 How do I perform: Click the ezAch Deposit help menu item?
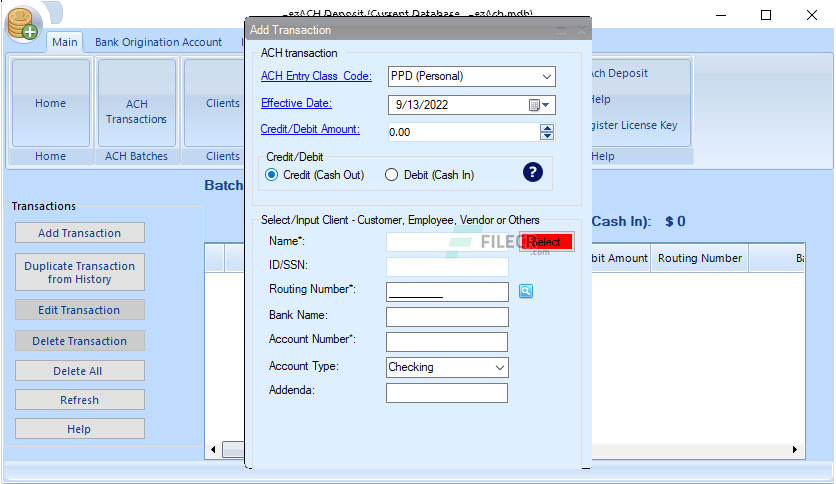[620, 74]
